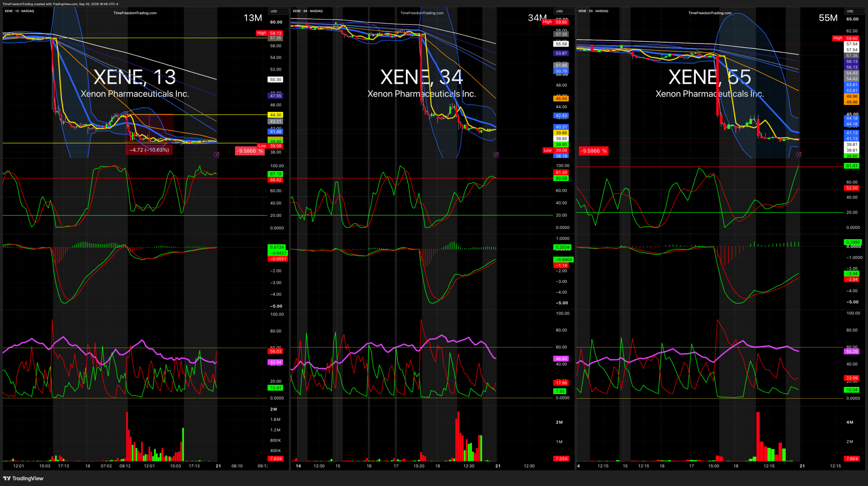Viewport: 868px width, 486px height.
Task: Click the -4.72 (-10.63%) measurement label
Action: 149,150
